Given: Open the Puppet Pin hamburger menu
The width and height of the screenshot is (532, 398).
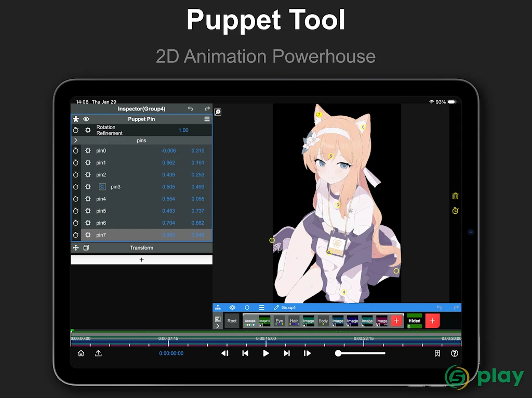Looking at the screenshot, I should click(x=207, y=119).
